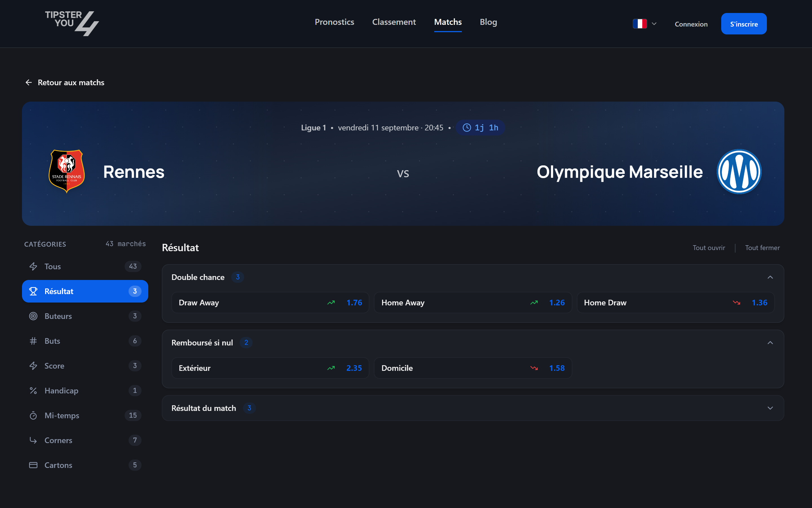Open the Matchs tab
Viewport: 812px width, 508px height.
(448, 22)
